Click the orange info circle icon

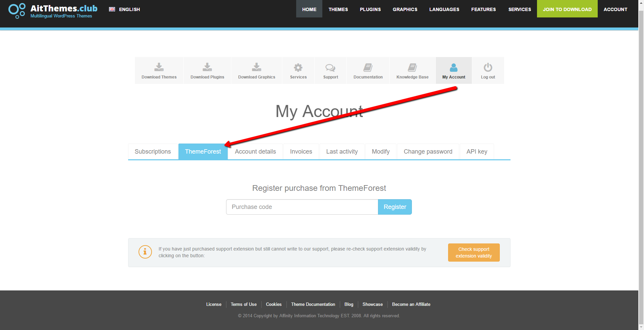145,252
